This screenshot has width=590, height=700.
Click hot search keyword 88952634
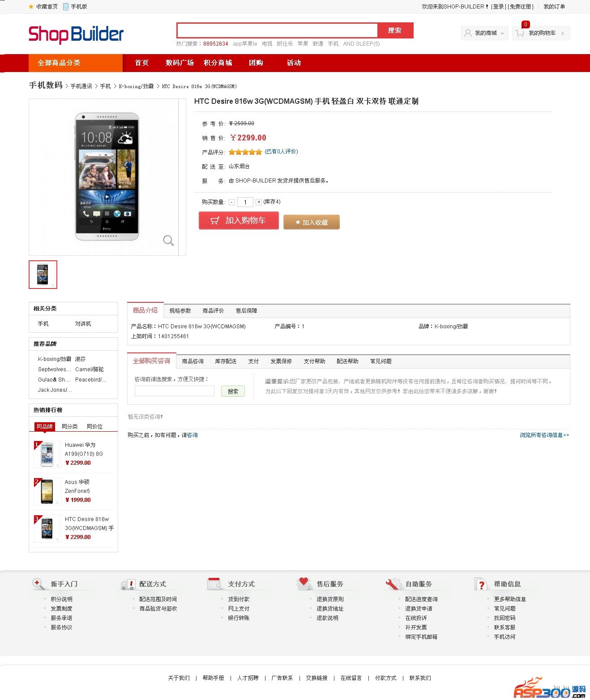[216, 44]
